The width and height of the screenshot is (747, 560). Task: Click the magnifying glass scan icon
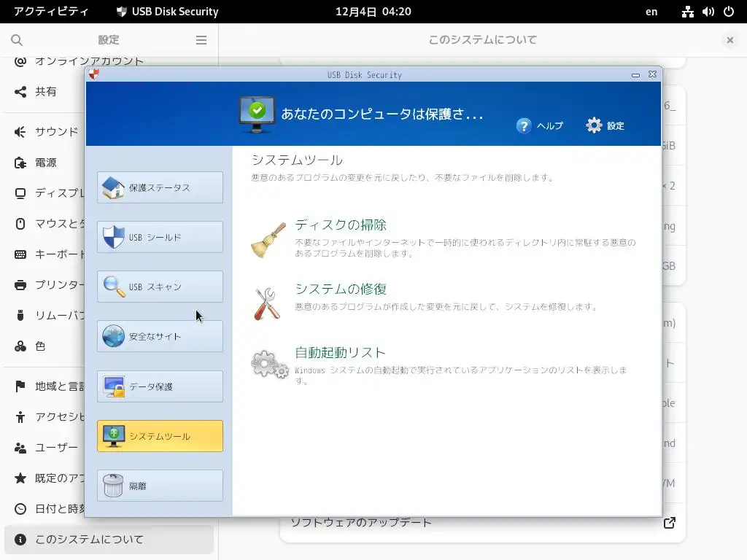115,287
